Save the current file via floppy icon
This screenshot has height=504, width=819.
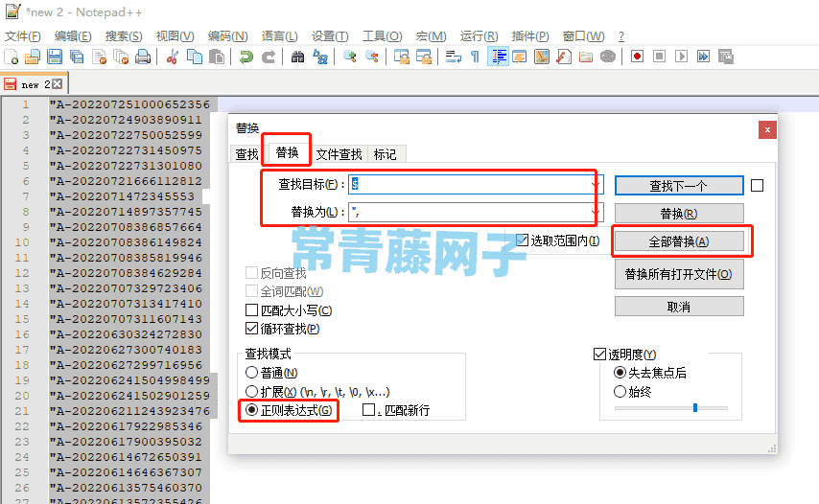pos(55,57)
